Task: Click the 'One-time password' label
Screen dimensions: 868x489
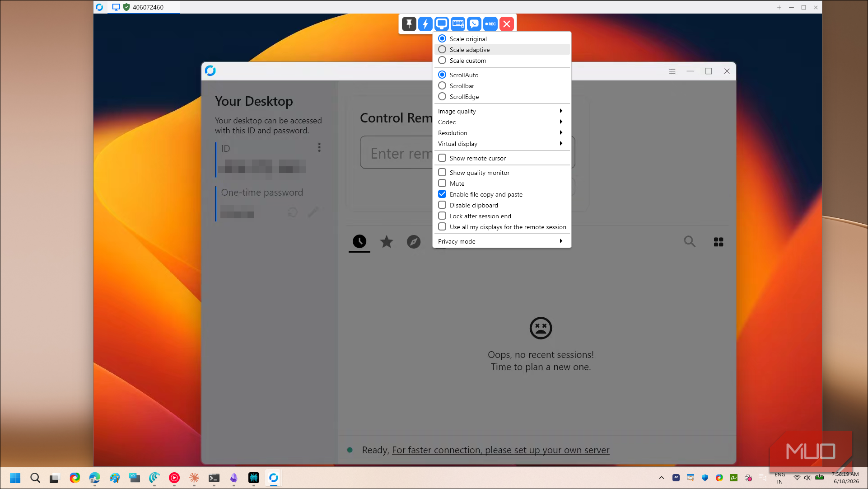Action: [262, 193]
